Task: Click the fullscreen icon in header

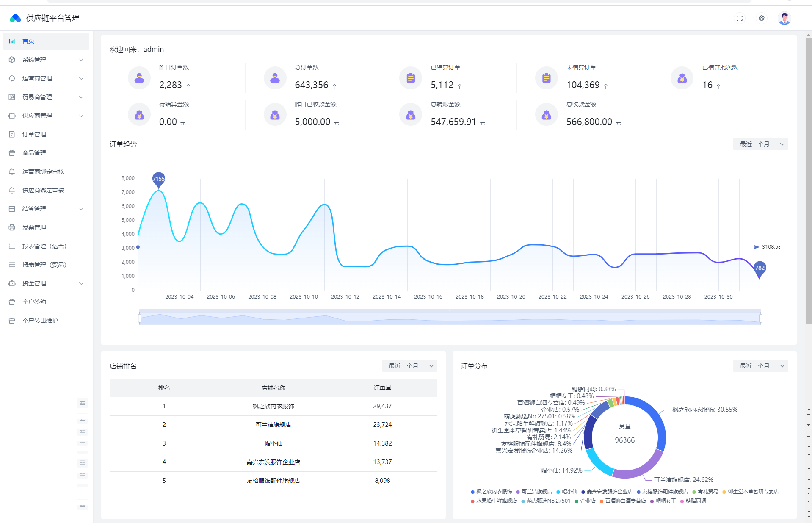Action: (x=739, y=18)
